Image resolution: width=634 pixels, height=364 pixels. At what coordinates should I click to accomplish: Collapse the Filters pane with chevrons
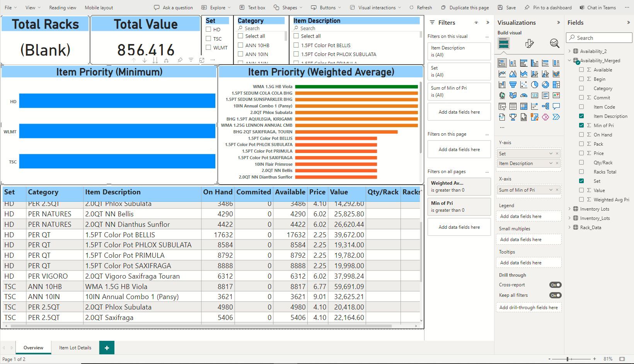coord(488,23)
